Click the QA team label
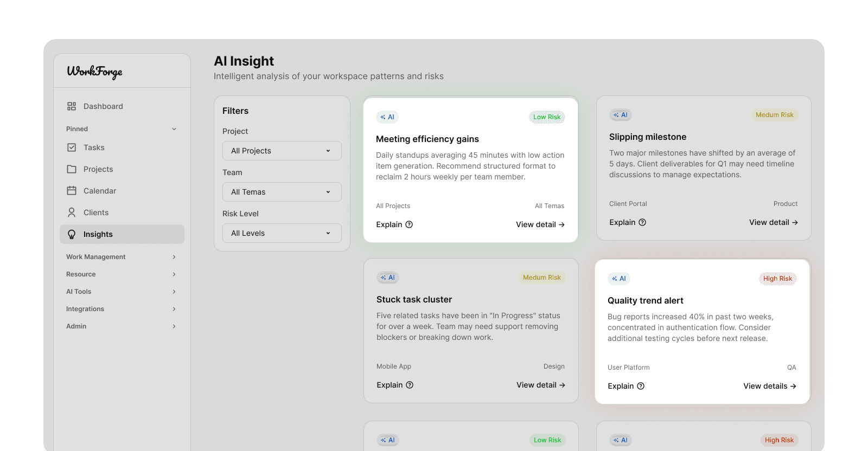This screenshot has height=451, width=868. (x=792, y=368)
